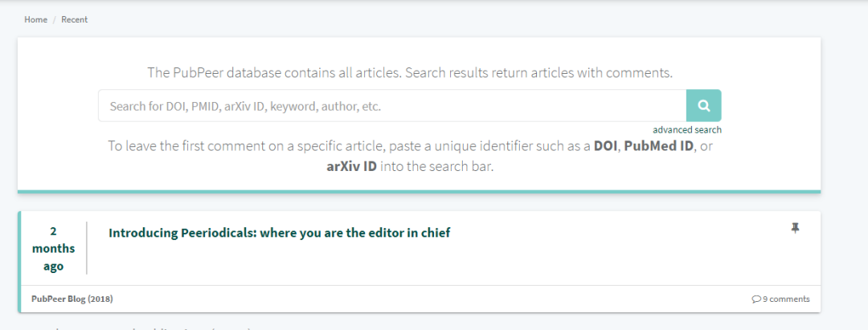Click the breadcrumb slash separator
The width and height of the screenshot is (868, 330).
pyautogui.click(x=55, y=19)
